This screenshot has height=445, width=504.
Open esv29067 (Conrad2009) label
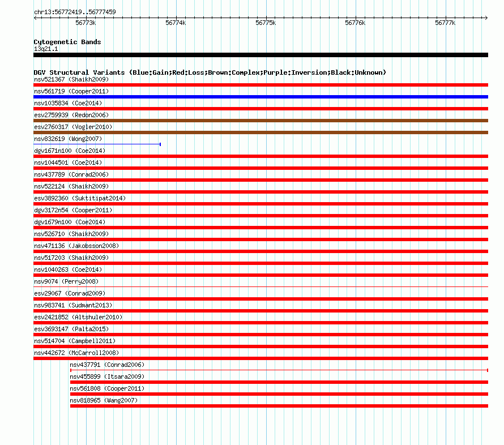pyautogui.click(x=70, y=293)
